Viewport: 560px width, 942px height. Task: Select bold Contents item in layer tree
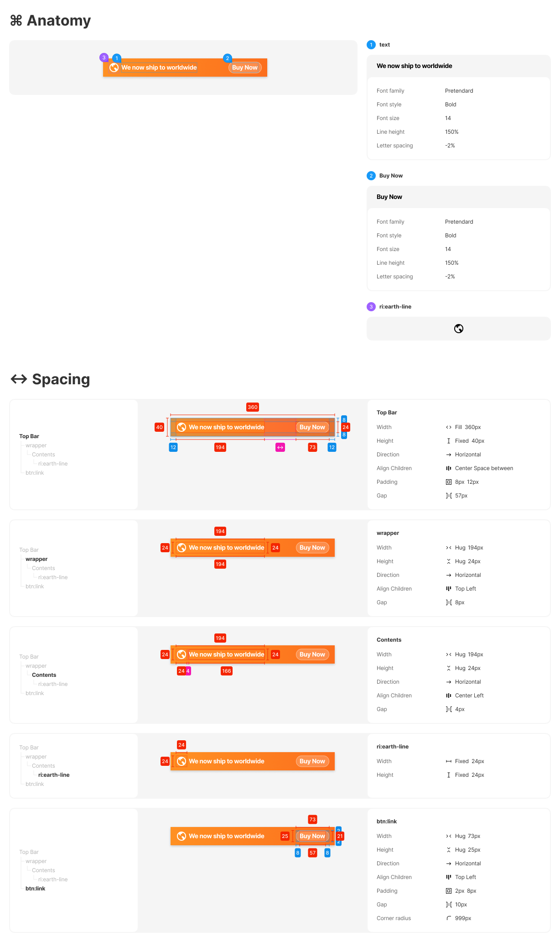[x=44, y=675]
